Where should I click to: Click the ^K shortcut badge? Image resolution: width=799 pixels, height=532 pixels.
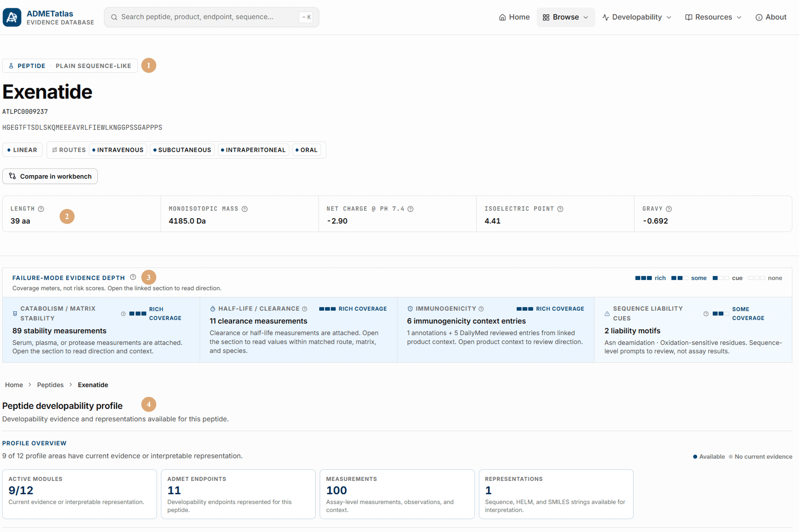pos(306,17)
